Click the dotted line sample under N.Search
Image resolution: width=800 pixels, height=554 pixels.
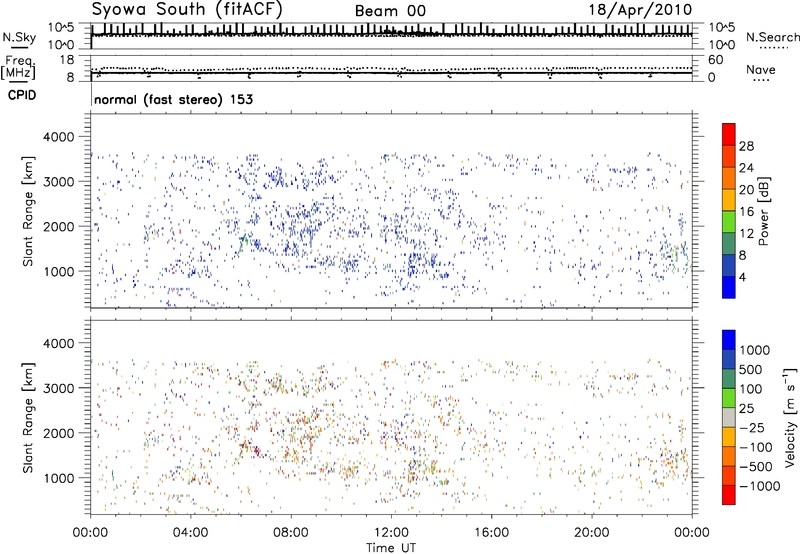coord(773,48)
